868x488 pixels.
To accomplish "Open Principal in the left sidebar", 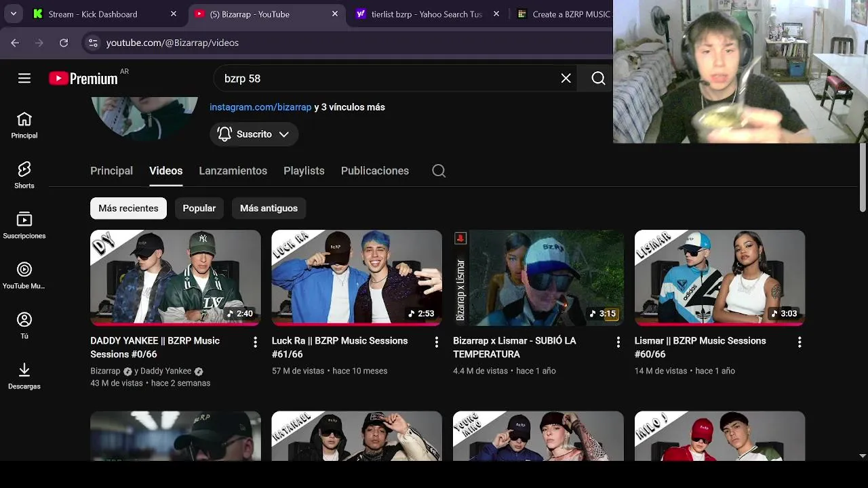I will click(x=24, y=126).
